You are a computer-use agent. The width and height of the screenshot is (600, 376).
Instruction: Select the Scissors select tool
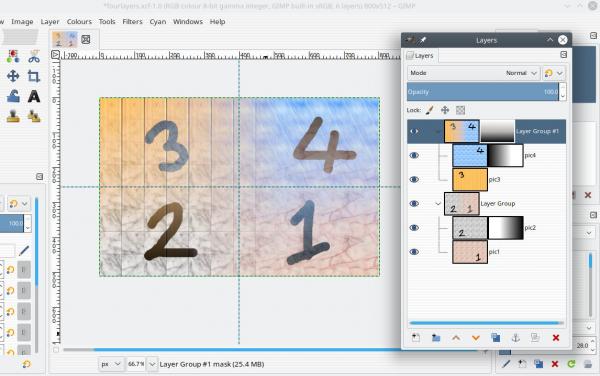[x=34, y=56]
